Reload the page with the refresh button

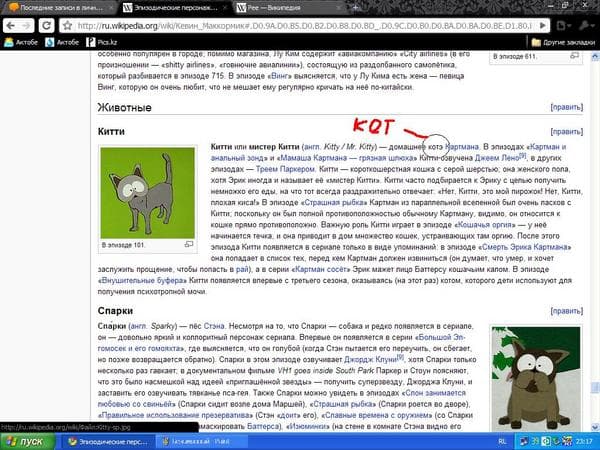(x=46, y=26)
